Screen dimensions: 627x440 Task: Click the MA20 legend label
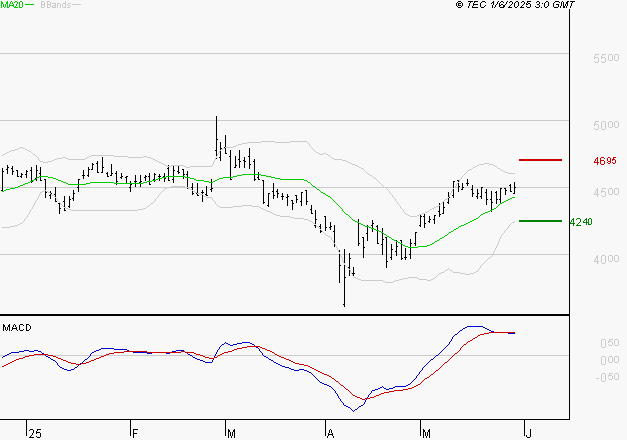pos(11,5)
